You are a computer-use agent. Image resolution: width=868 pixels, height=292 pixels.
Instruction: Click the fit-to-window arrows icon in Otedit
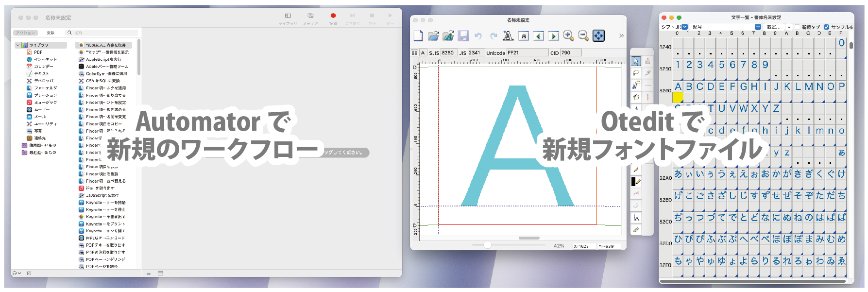(599, 35)
